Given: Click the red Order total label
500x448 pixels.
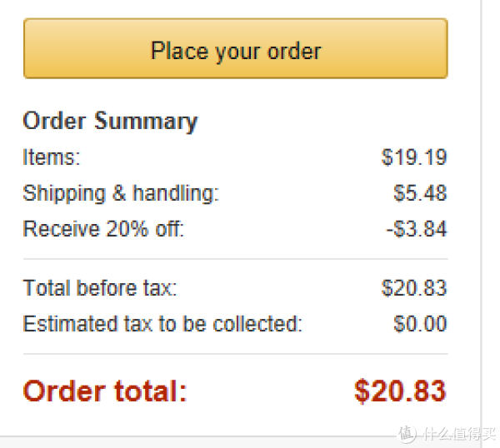Looking at the screenshot, I should (x=105, y=391).
